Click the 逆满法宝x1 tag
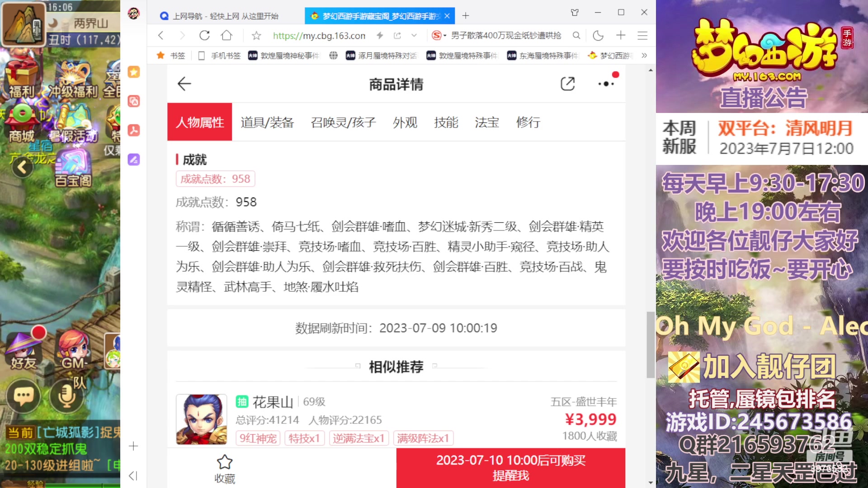Image resolution: width=868 pixels, height=488 pixels. 359,438
